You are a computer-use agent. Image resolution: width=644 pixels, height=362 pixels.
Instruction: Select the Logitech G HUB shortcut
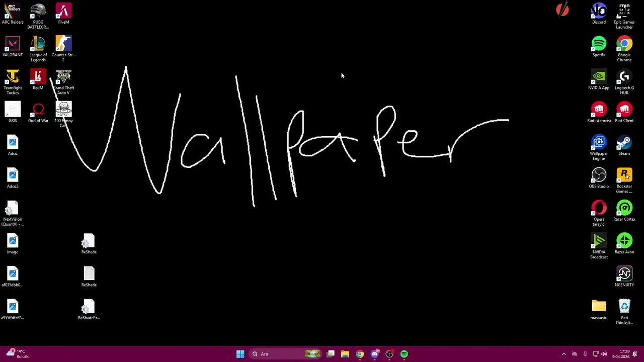coord(624,82)
